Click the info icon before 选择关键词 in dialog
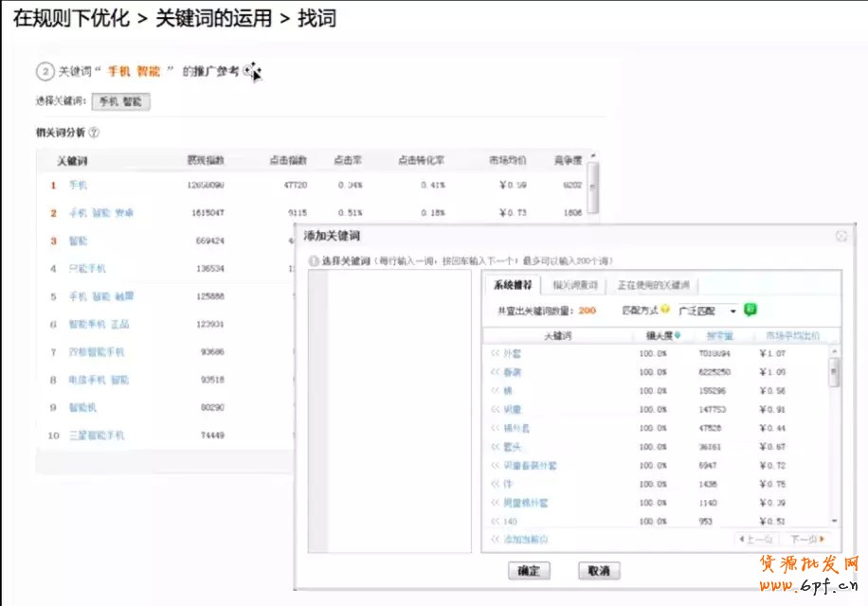The width and height of the screenshot is (868, 606). (x=314, y=260)
